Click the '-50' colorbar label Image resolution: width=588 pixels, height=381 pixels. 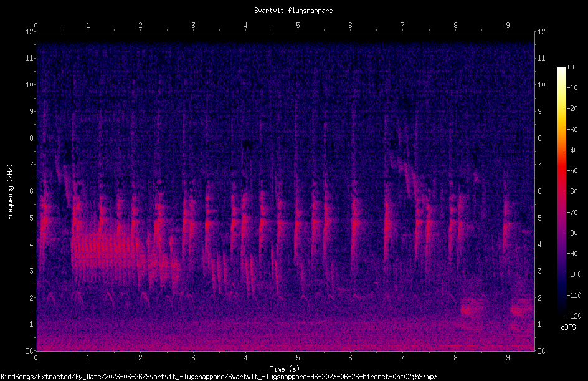pos(572,171)
